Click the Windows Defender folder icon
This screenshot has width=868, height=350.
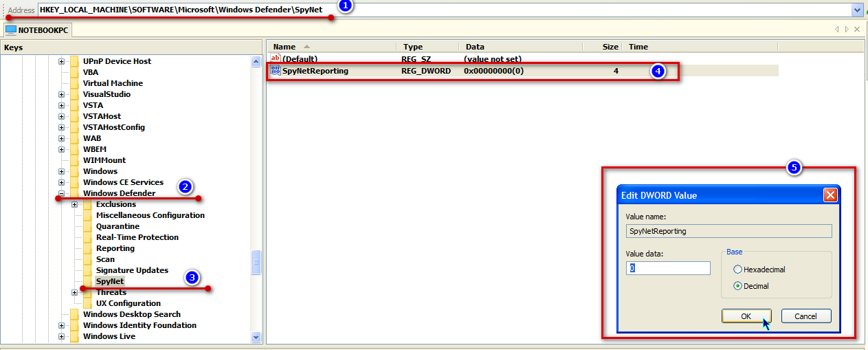tap(74, 193)
